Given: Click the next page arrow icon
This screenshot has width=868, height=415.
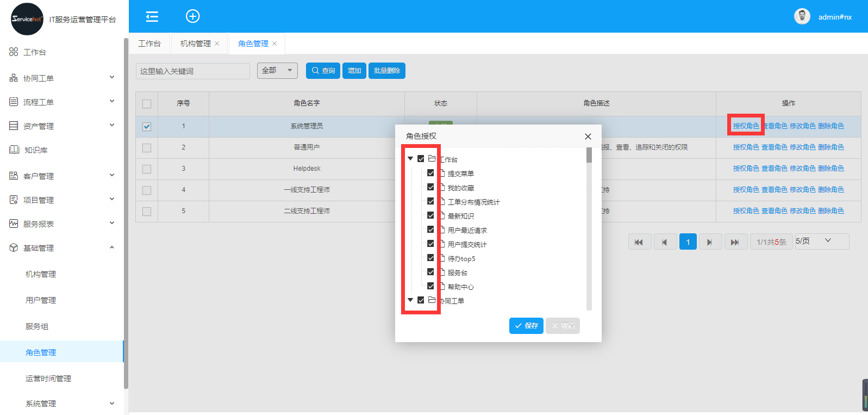Looking at the screenshot, I should pos(709,242).
